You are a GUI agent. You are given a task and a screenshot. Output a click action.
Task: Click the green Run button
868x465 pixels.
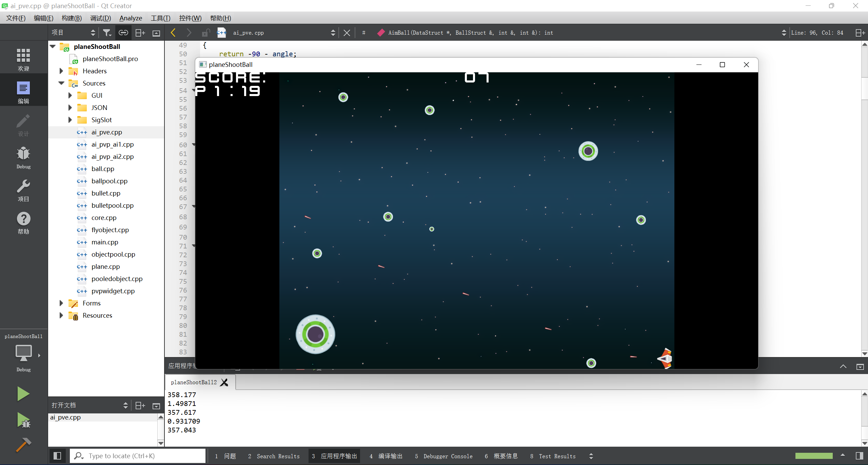(23, 394)
